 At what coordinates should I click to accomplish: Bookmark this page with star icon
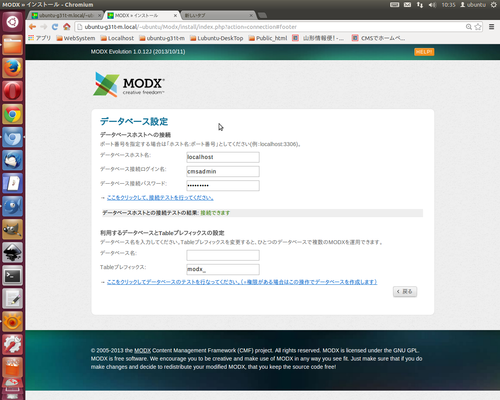478,27
